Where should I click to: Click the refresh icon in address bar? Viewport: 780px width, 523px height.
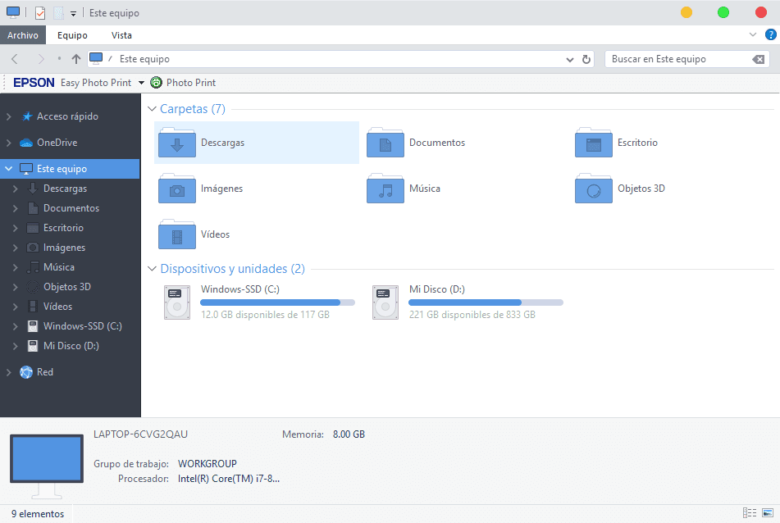click(586, 59)
